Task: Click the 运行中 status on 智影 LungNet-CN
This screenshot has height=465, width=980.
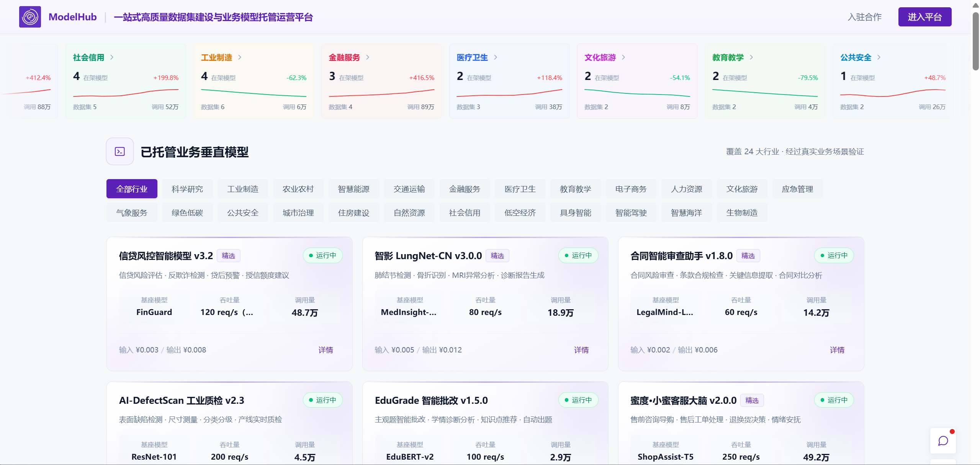Action: pyautogui.click(x=578, y=255)
